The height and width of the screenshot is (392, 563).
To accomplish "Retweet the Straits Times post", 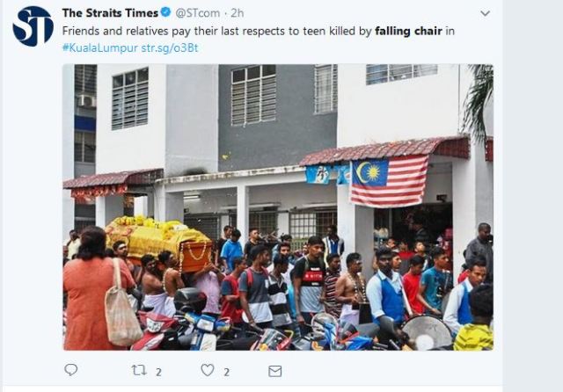I will pyautogui.click(x=139, y=370).
